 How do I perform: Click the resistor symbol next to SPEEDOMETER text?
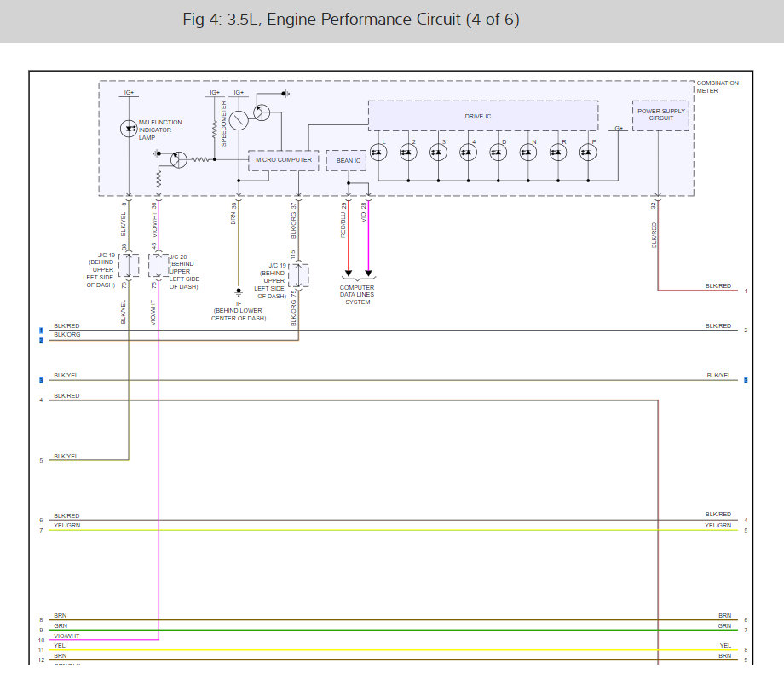click(215, 130)
